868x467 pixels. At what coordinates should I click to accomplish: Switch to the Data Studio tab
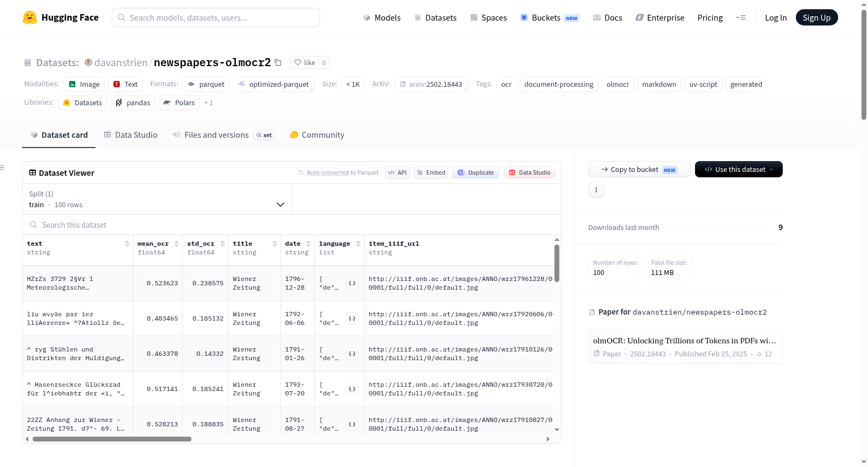pyautogui.click(x=131, y=135)
